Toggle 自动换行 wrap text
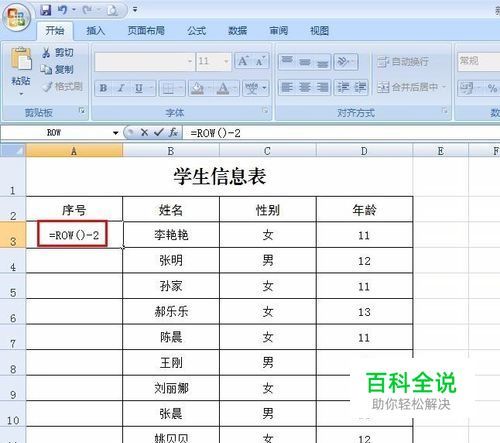The height and width of the screenshot is (443, 500). [403, 62]
